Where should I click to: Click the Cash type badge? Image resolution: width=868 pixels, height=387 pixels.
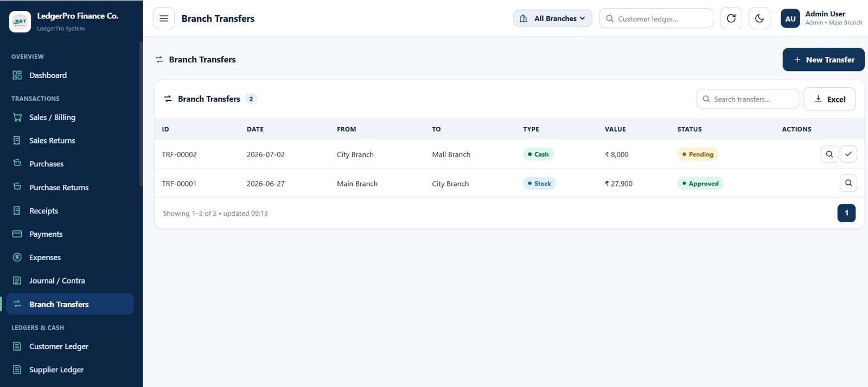(538, 154)
